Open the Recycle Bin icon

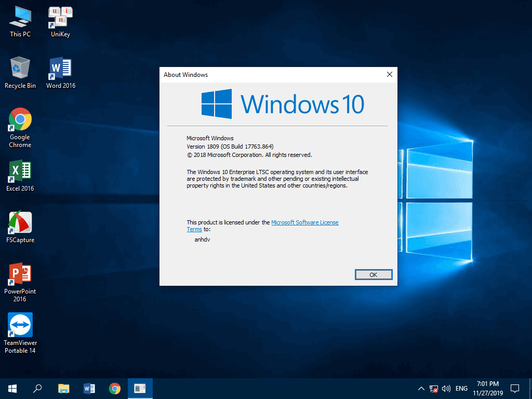(20, 73)
